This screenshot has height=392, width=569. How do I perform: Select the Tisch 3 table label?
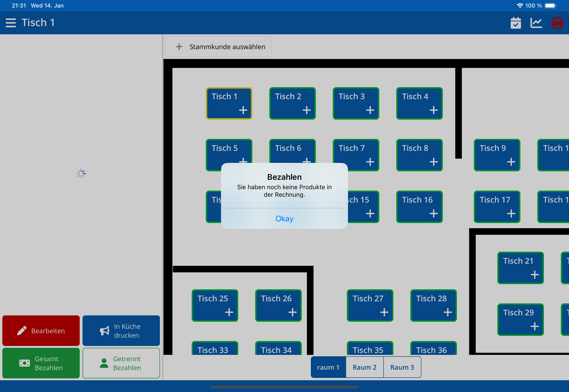click(x=352, y=96)
